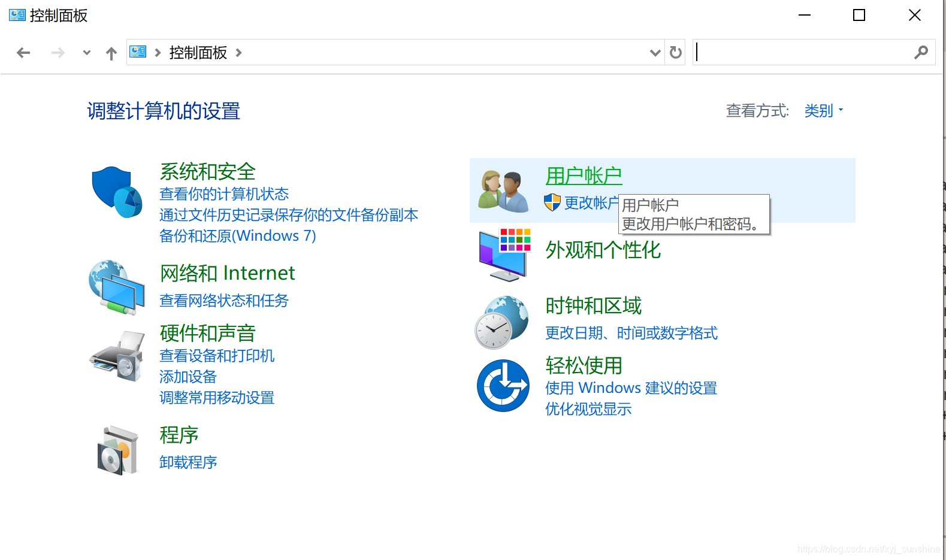Open 使用 Windows 建议的设置
The image size is (946, 560).
[631, 388]
